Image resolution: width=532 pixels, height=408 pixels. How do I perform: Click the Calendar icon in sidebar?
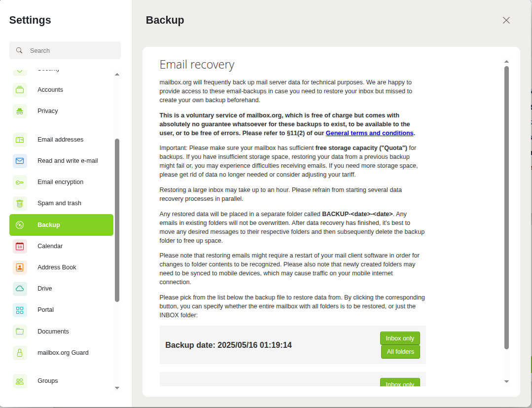(20, 246)
